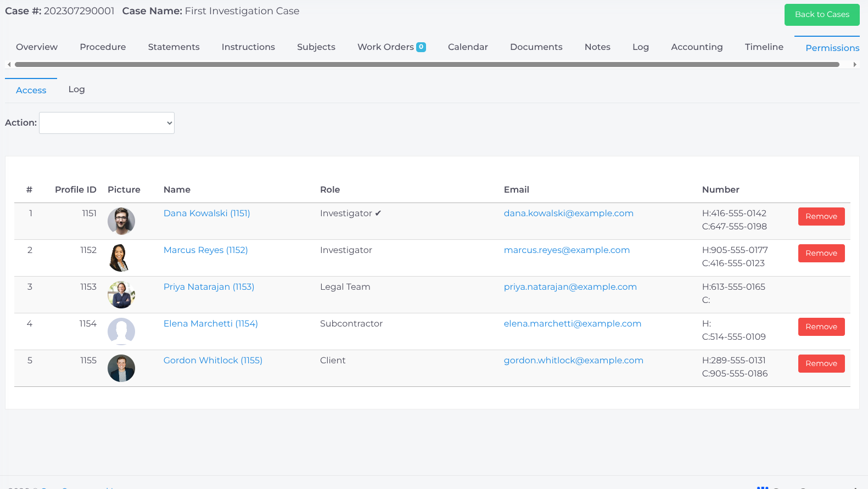Open the Documents tab
Screen dimensions: 868x489
point(536,47)
